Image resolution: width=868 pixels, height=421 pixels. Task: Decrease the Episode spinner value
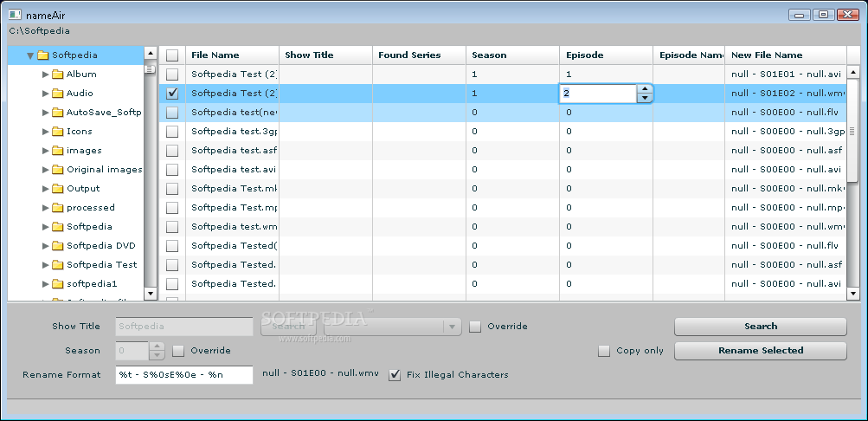(x=644, y=98)
